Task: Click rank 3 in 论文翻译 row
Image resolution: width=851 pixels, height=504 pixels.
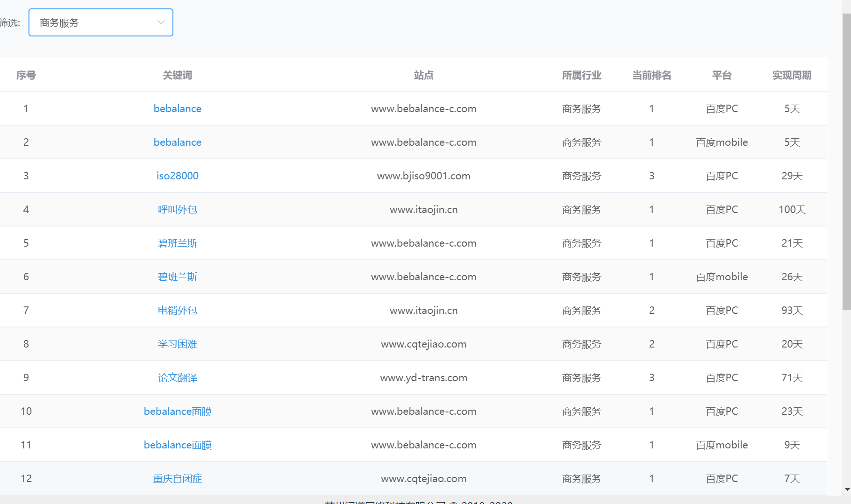Action: tap(652, 377)
